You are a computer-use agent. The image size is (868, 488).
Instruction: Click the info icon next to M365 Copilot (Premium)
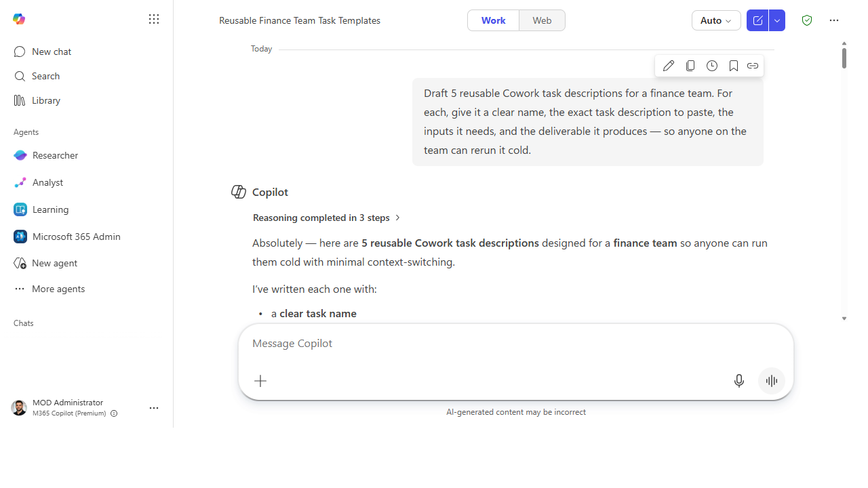114,413
